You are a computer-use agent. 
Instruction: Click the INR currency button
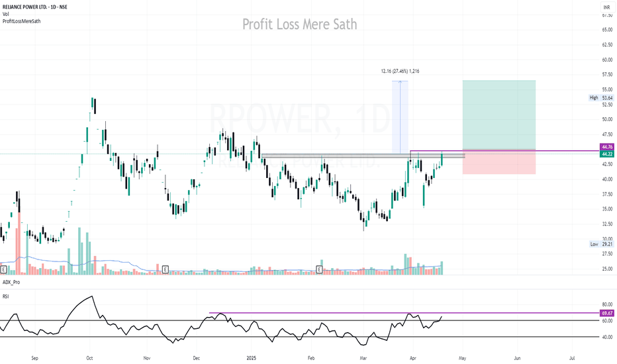click(606, 7)
